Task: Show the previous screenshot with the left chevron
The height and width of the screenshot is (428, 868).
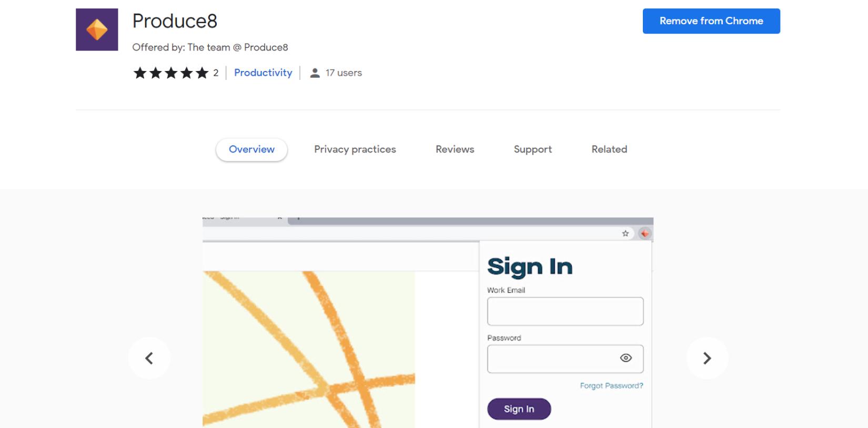Action: pyautogui.click(x=149, y=358)
